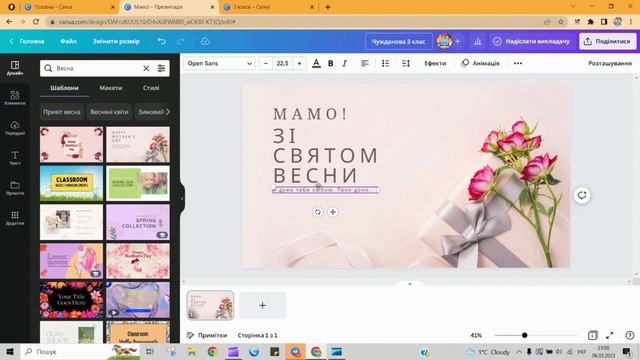Open the Uploads sidebar panel
Image resolution: width=640 pixels, height=360 pixels.
pyautogui.click(x=15, y=128)
